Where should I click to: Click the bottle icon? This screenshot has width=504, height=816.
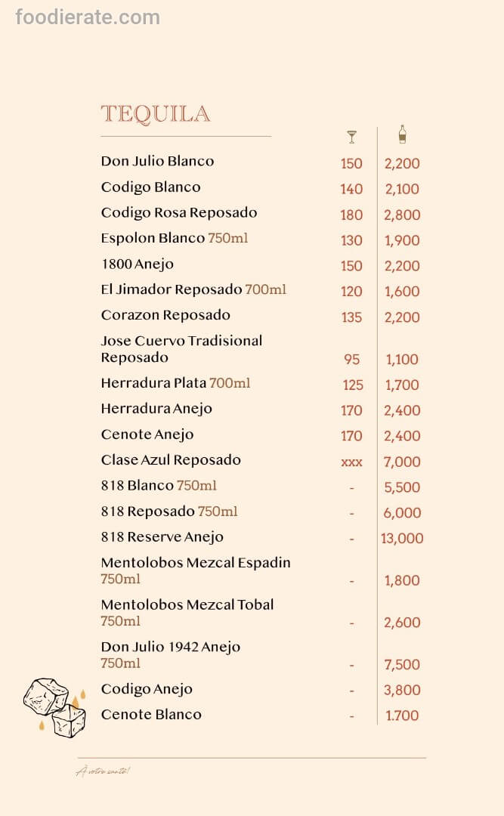point(402,134)
